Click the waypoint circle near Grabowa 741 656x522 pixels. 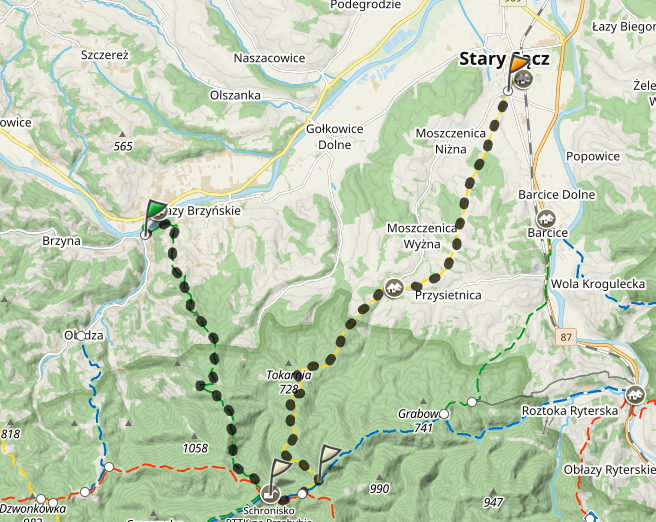(x=444, y=414)
